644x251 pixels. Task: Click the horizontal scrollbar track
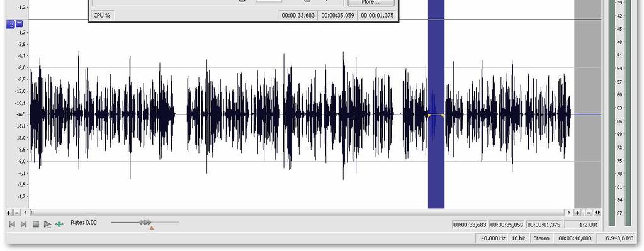click(x=298, y=213)
